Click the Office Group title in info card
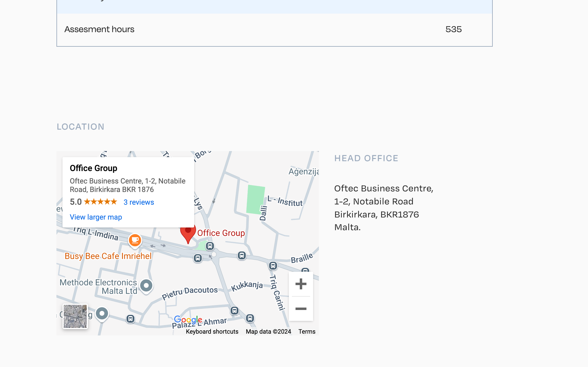588x367 pixels. (x=93, y=168)
